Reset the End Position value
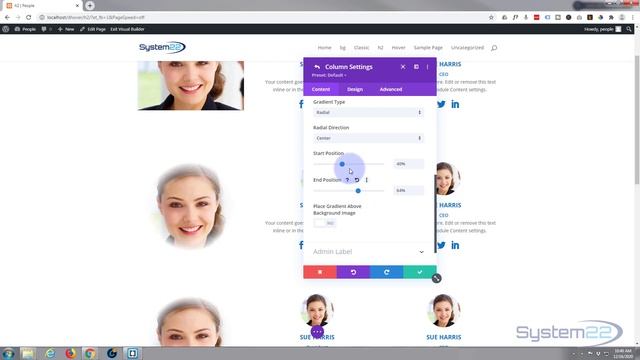 click(x=357, y=180)
